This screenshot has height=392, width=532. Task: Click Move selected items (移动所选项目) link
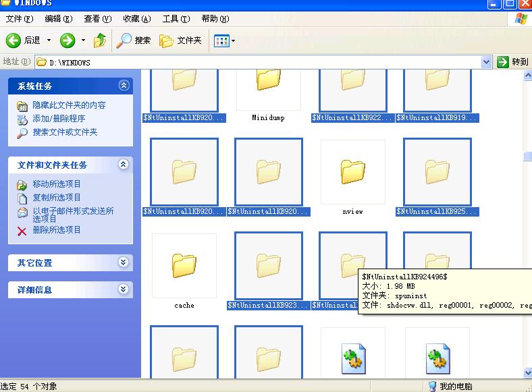point(56,184)
